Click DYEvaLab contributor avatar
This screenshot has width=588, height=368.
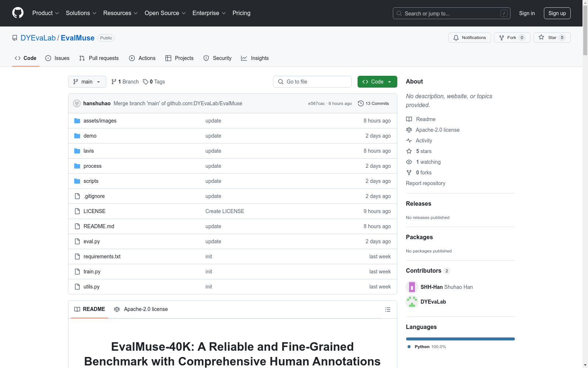point(412,302)
